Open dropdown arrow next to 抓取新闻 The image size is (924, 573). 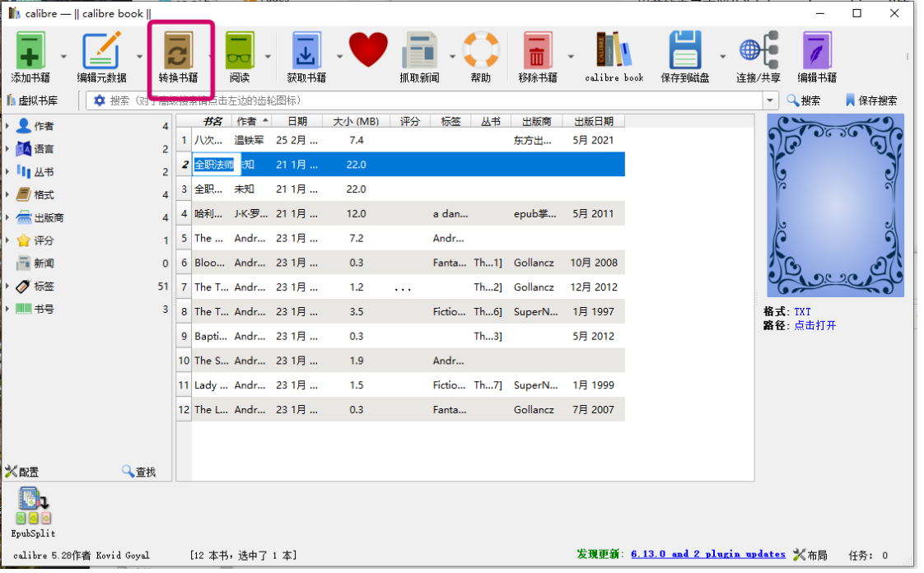point(453,57)
